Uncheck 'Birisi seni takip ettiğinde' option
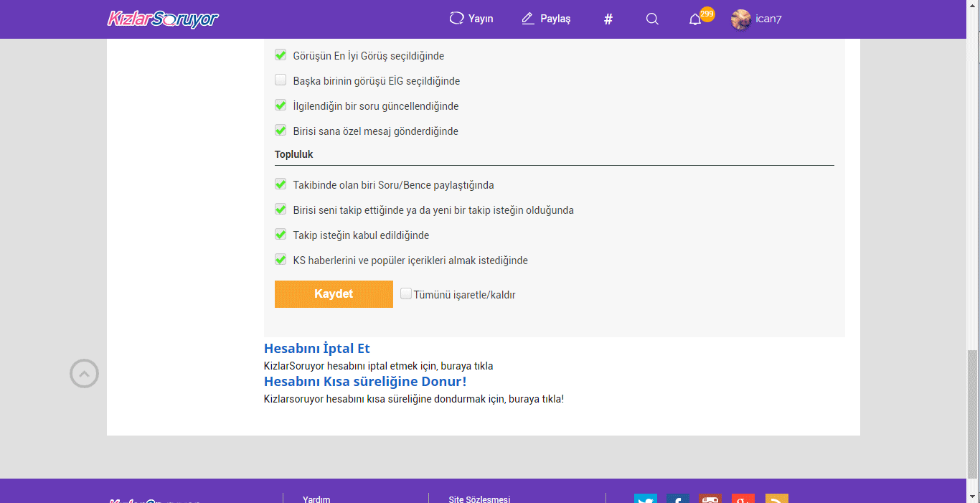The image size is (980, 503). click(x=281, y=210)
